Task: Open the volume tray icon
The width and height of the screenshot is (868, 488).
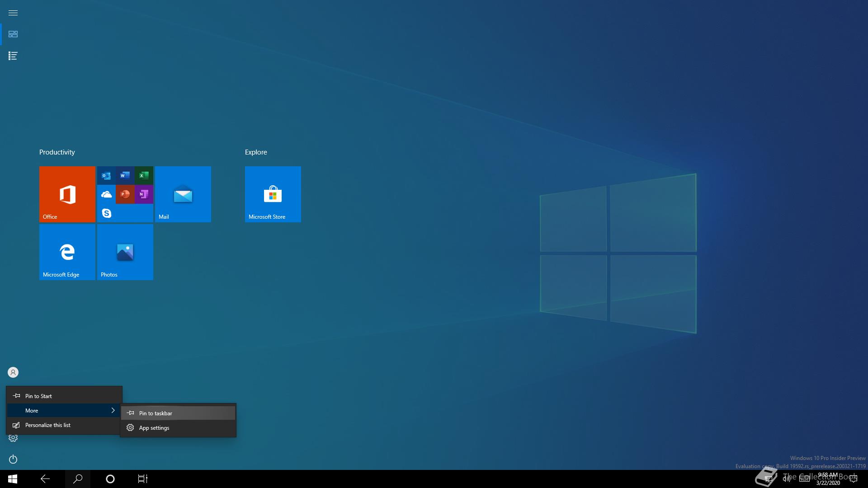Action: [787, 479]
